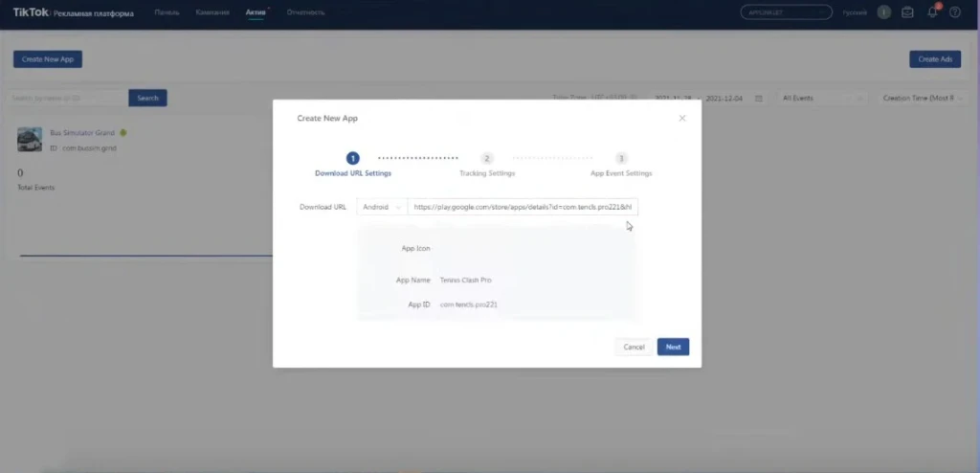Open the All Events dropdown

coord(821,99)
